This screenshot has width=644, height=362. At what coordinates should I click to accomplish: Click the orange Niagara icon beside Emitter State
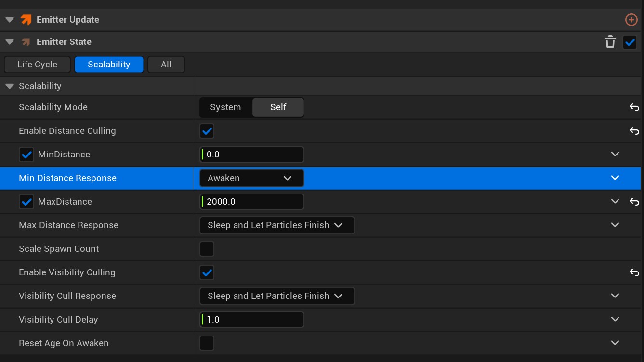[x=26, y=42]
